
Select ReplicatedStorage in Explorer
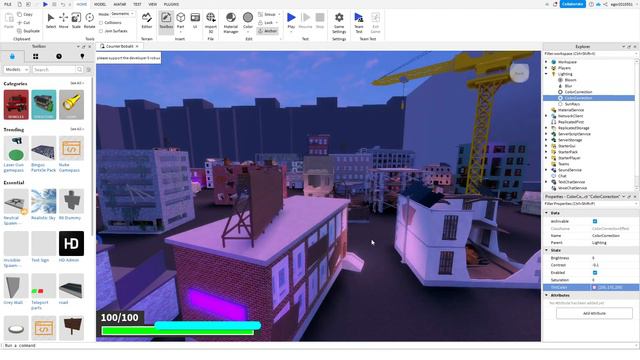coord(573,128)
